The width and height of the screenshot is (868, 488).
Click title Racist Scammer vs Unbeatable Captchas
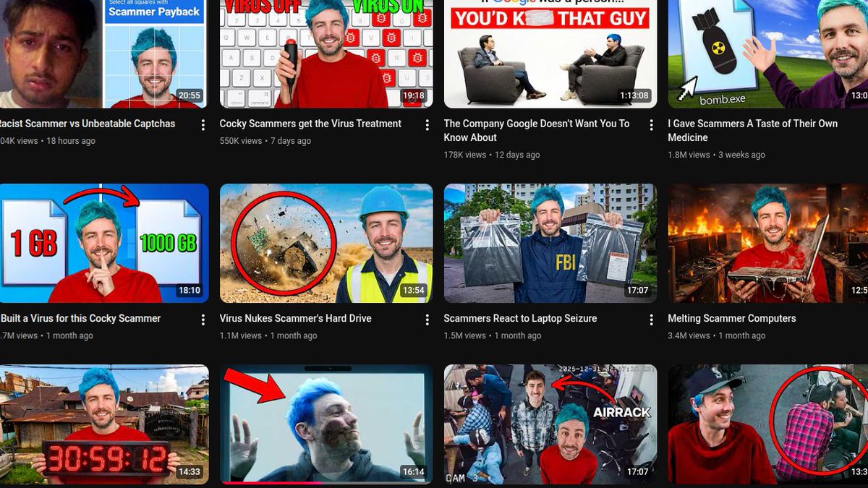88,124
